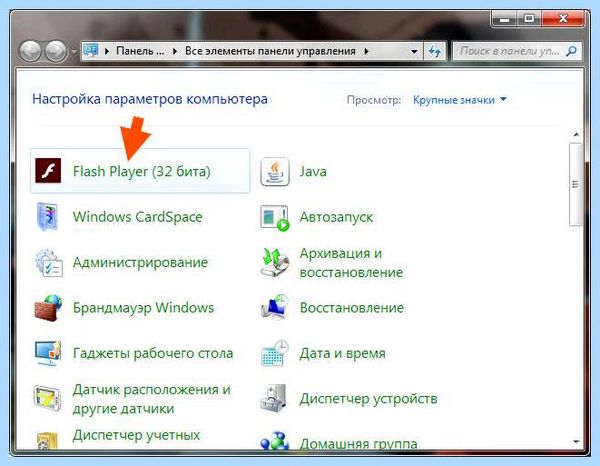Expand arrow after Панель breadcrumb
600x466 pixels.
click(175, 51)
